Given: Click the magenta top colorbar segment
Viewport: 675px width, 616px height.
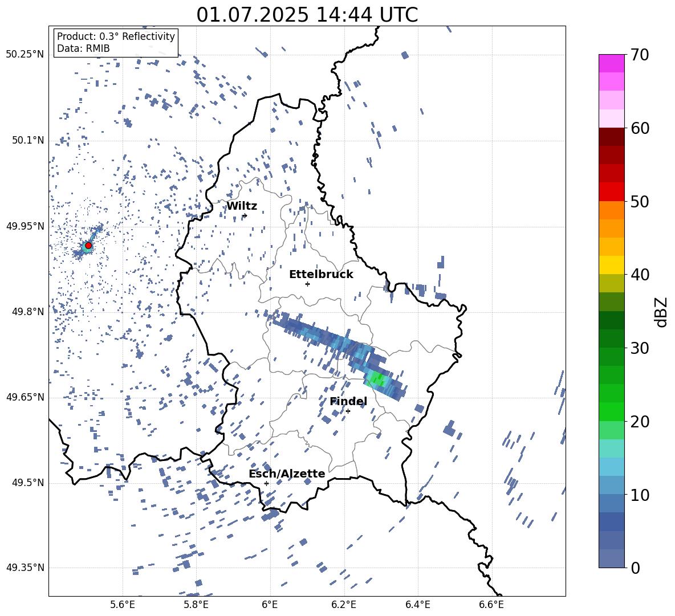Looking at the screenshot, I should 611,63.
